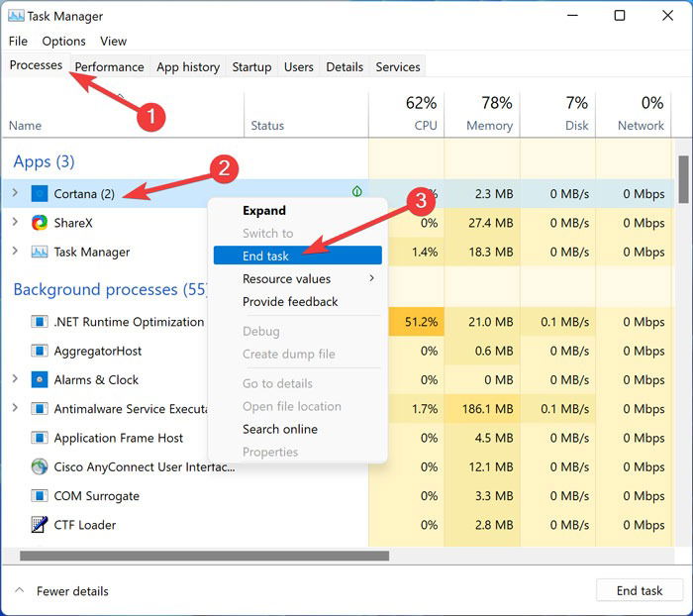Choose End task in the context menu
Viewport: 693px width, 616px height.
click(x=297, y=256)
